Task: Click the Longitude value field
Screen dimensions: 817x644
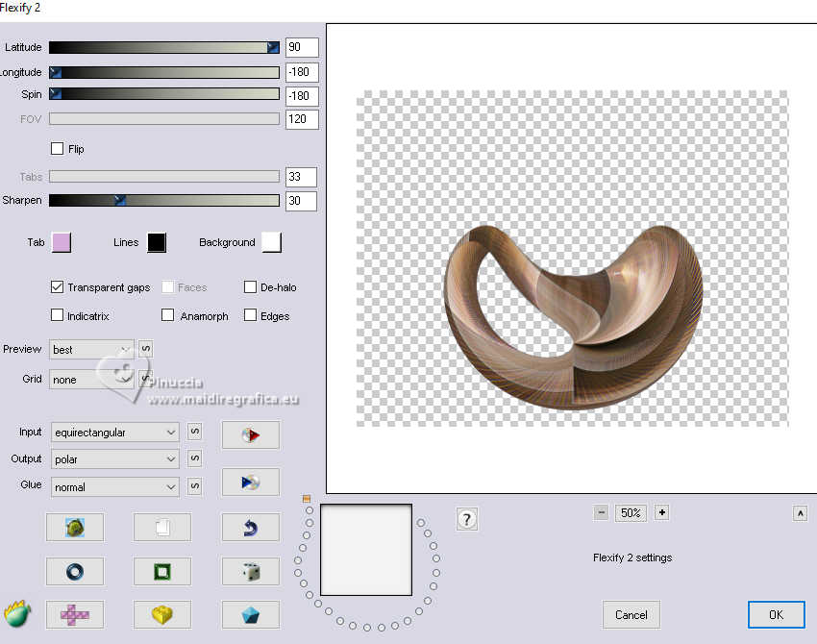Action: pos(302,72)
